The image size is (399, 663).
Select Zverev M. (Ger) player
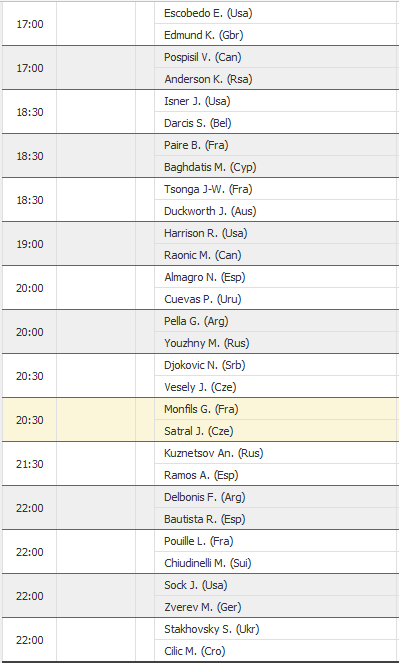tap(202, 607)
